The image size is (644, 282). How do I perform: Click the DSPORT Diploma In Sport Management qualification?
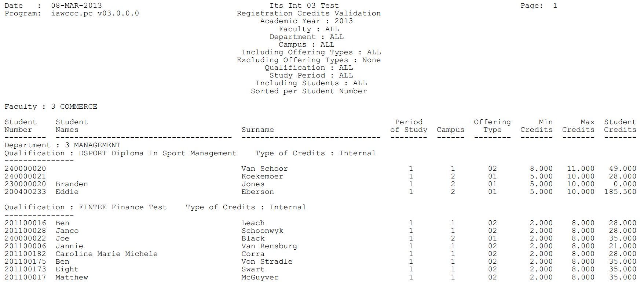coord(157,153)
